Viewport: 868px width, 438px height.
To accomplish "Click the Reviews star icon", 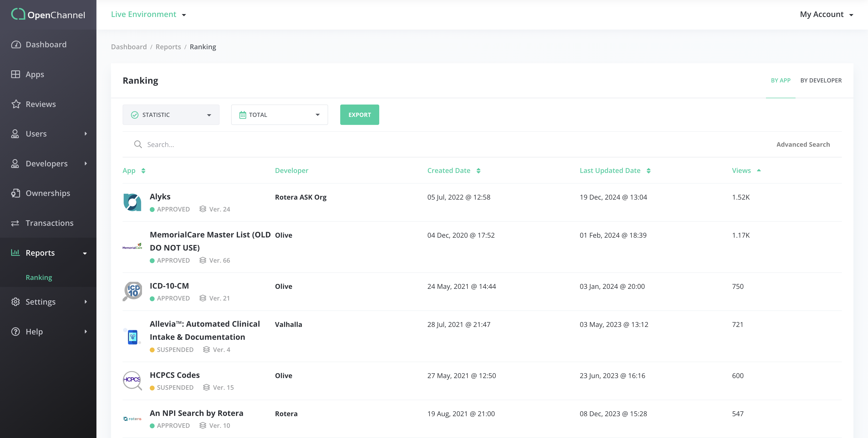I will point(16,104).
